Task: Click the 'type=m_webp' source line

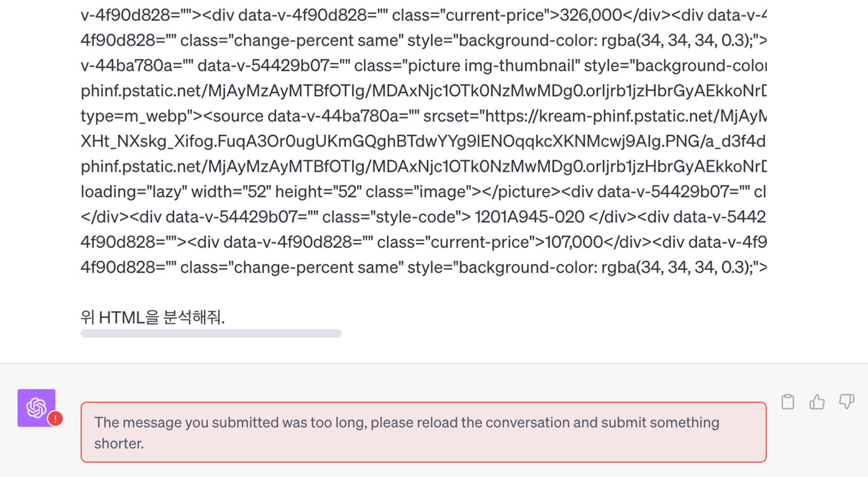Action: 423,116
